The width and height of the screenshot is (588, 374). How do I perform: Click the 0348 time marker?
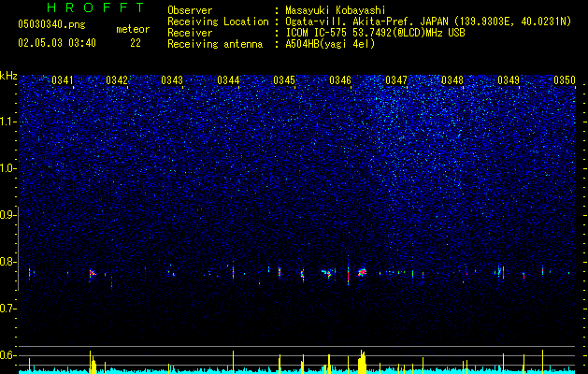click(452, 80)
